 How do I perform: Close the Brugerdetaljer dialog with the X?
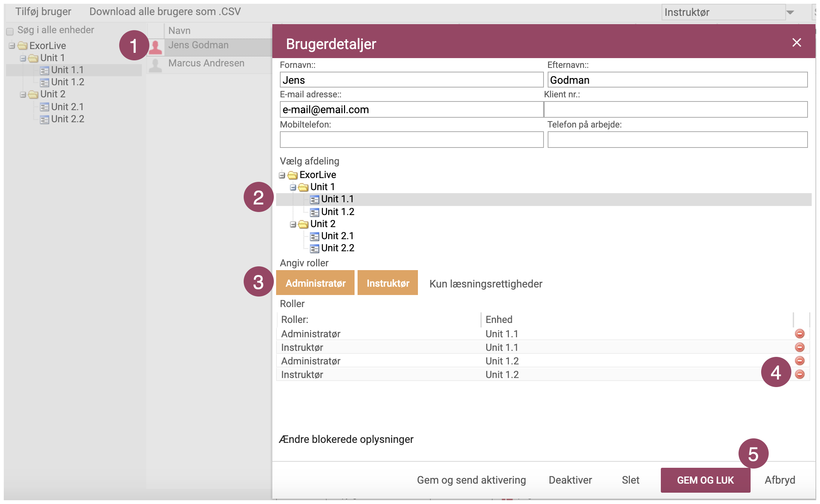click(x=797, y=42)
